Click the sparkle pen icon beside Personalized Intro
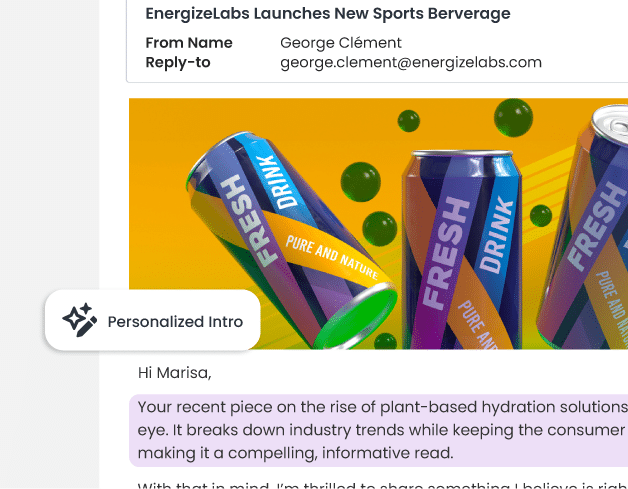Image resolution: width=628 pixels, height=489 pixels. click(80, 321)
